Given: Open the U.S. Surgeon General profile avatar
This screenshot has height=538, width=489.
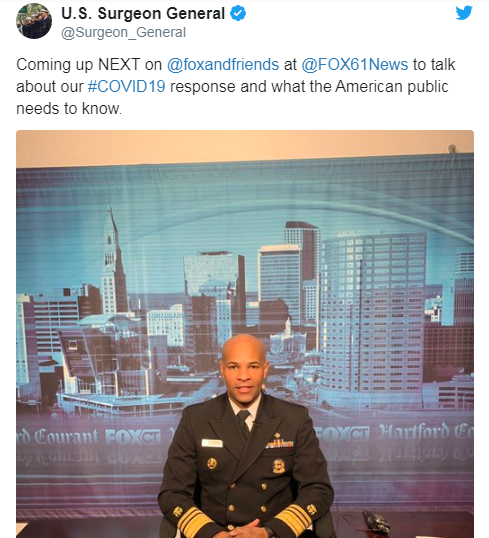Looking at the screenshot, I should [34, 21].
